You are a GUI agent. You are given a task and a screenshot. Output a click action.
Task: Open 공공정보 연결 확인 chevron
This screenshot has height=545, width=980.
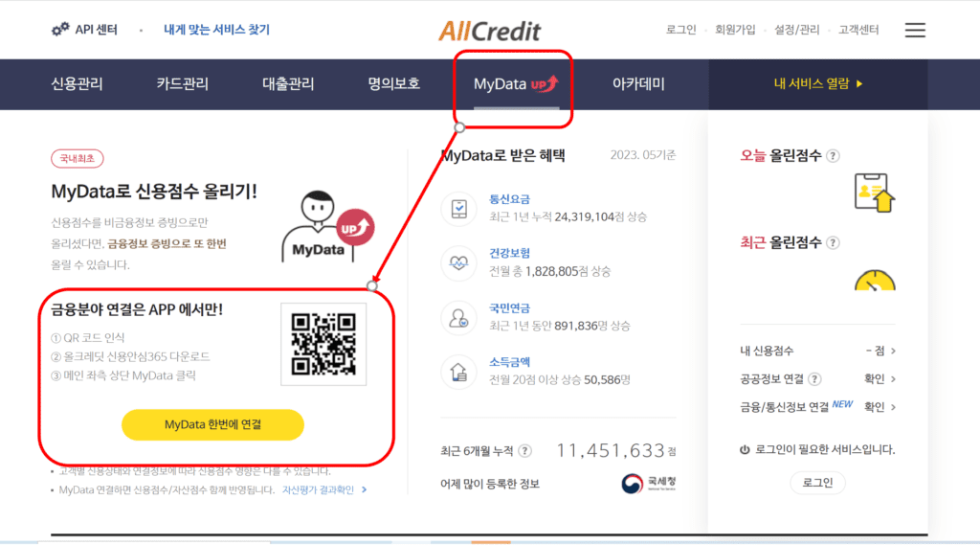[x=893, y=378]
